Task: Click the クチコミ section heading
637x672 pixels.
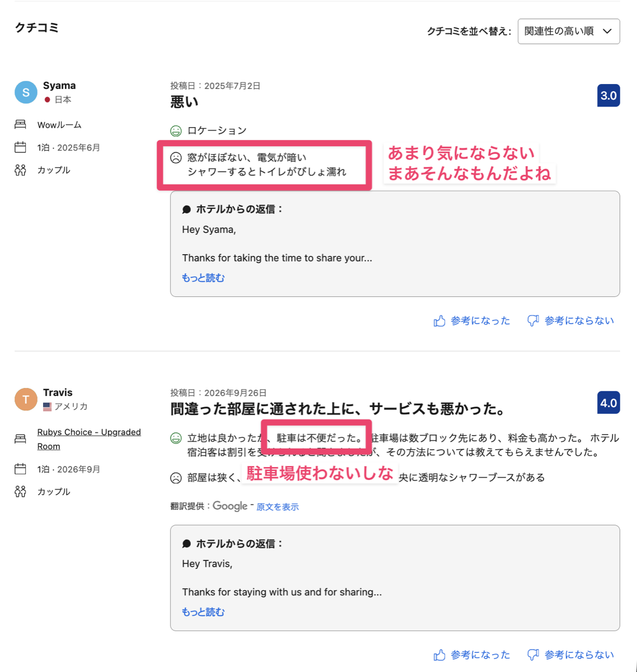Action: click(37, 27)
